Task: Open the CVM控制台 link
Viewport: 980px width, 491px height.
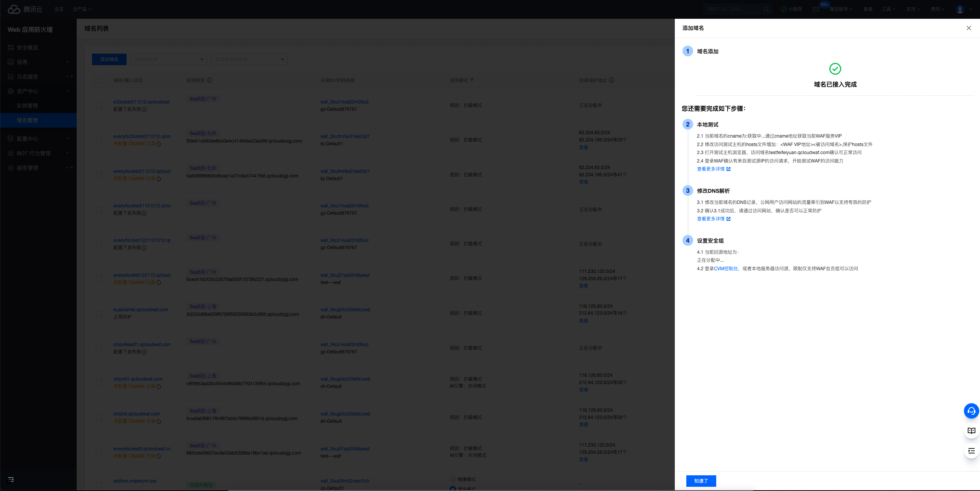Action: pyautogui.click(x=725, y=269)
